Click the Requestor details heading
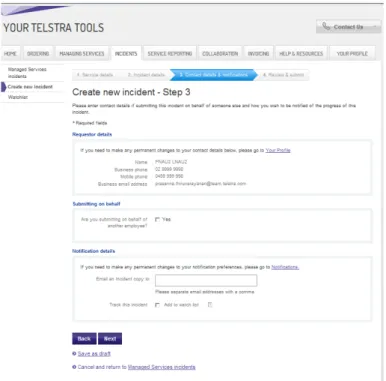This screenshot has width=386, height=381. (92, 134)
